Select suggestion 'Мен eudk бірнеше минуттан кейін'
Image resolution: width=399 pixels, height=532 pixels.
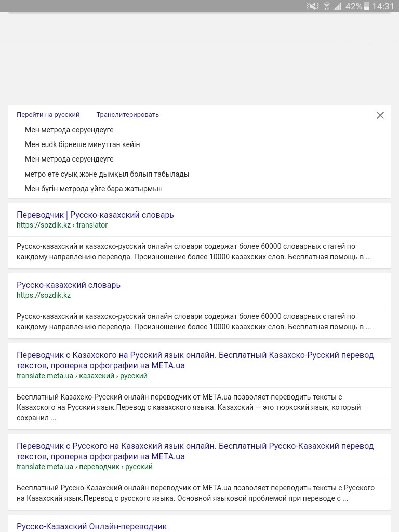pos(83,144)
